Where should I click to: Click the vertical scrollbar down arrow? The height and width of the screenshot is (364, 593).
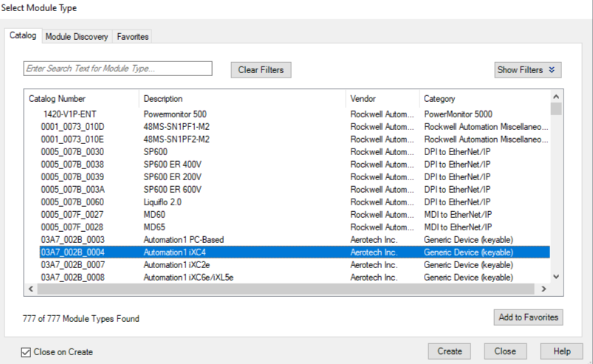pos(556,277)
